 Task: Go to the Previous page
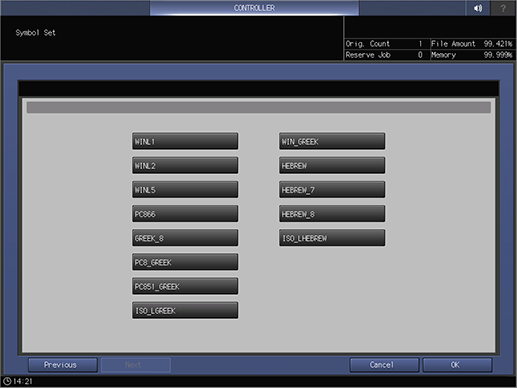(x=63, y=365)
